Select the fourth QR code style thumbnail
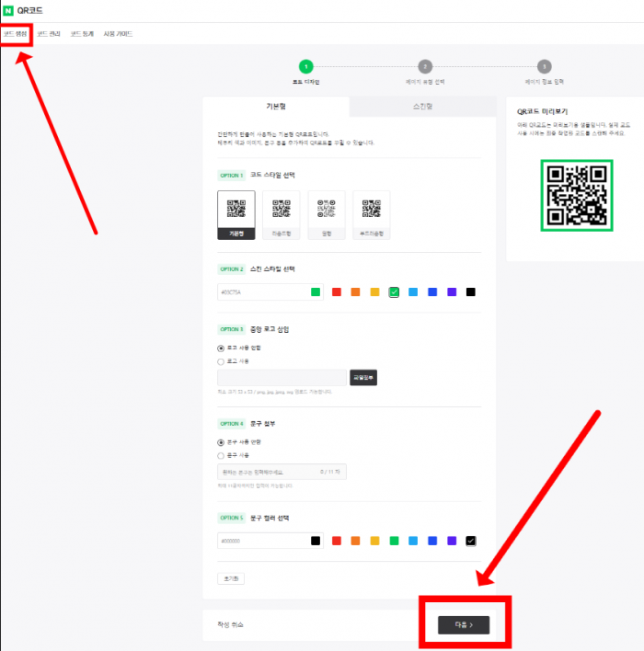The image size is (644, 651). coord(372,214)
